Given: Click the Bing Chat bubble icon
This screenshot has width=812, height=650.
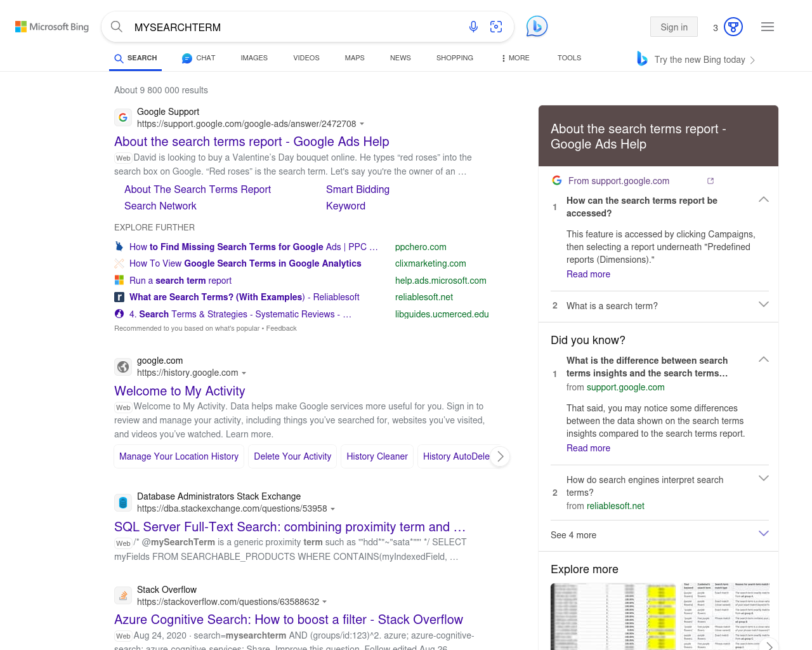Looking at the screenshot, I should [x=537, y=27].
